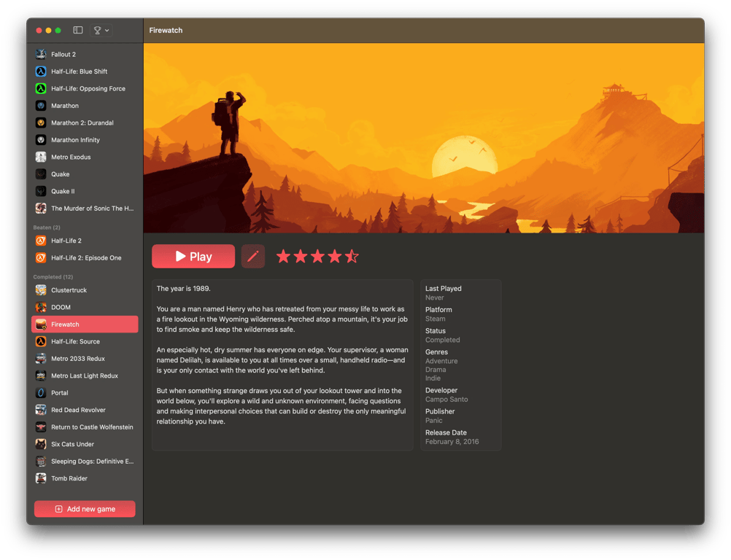Click the Half-Life 2: Episode One icon

click(x=41, y=257)
